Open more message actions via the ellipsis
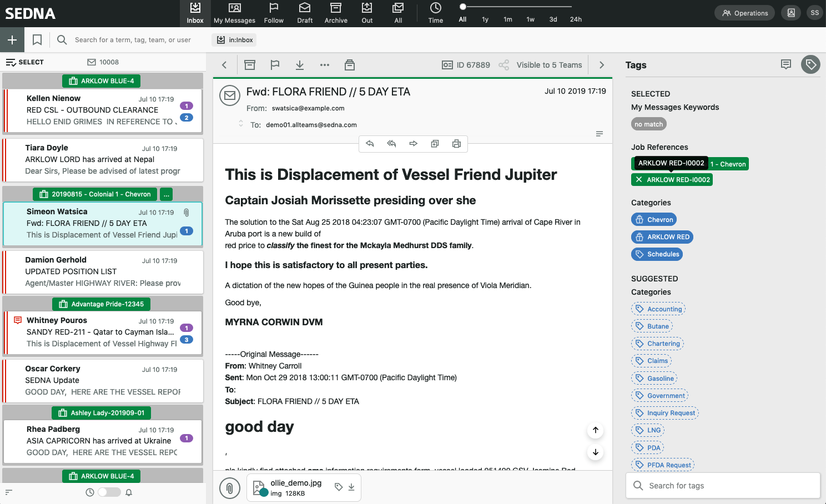The height and width of the screenshot is (504, 826). click(324, 65)
